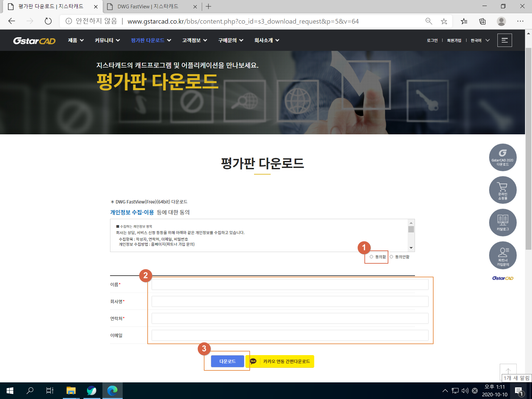Select the 동의함 agree radio button
The image size is (532, 399).
coord(371,257)
